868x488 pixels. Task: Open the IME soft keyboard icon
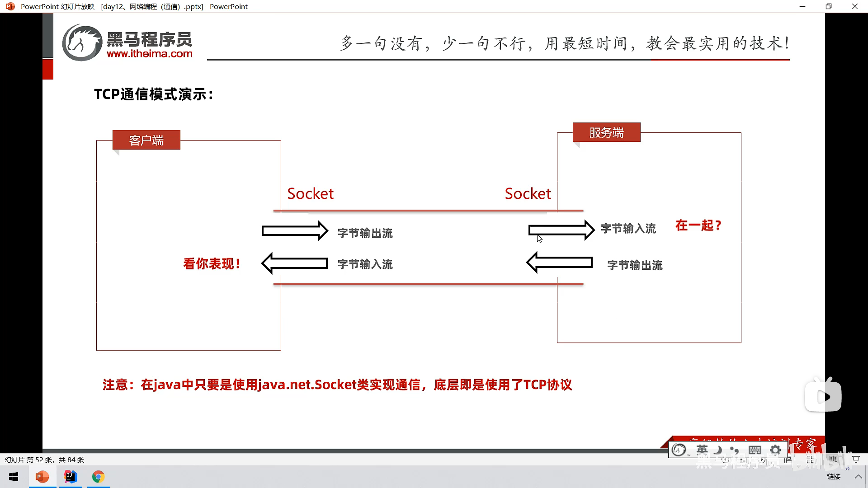755,450
